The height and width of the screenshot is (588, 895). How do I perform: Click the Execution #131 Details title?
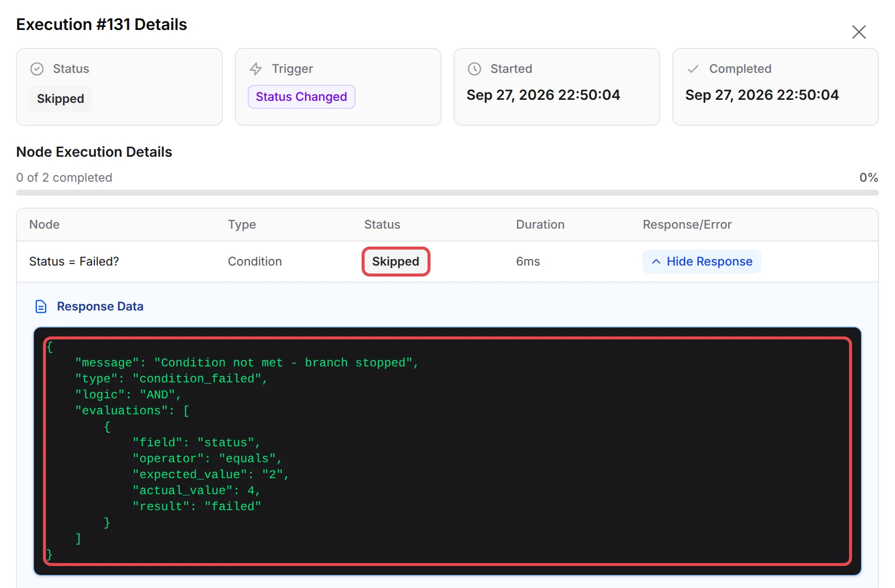[101, 24]
